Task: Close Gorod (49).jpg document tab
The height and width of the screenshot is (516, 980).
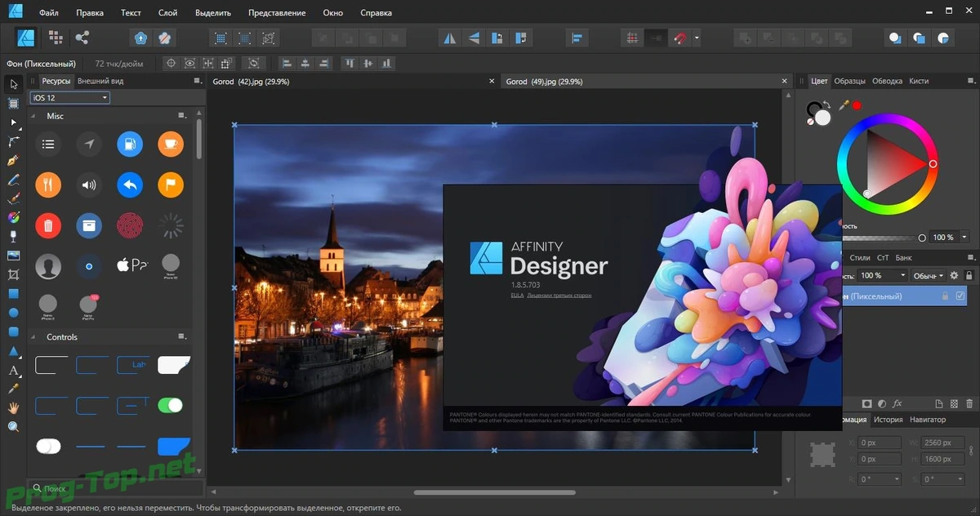Action: tap(785, 81)
